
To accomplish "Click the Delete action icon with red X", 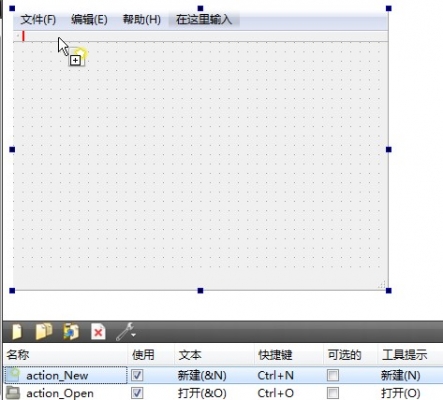I will 98,332.
